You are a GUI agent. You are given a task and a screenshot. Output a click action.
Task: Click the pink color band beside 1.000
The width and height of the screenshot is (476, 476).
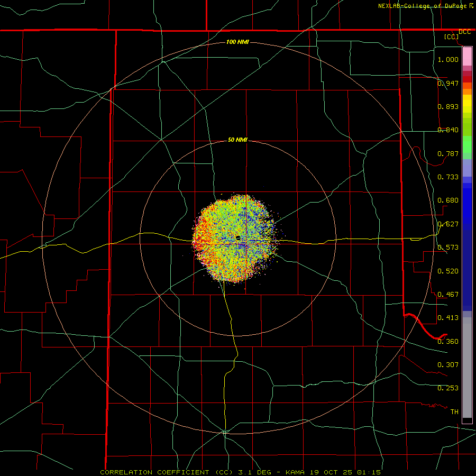[x=467, y=57]
